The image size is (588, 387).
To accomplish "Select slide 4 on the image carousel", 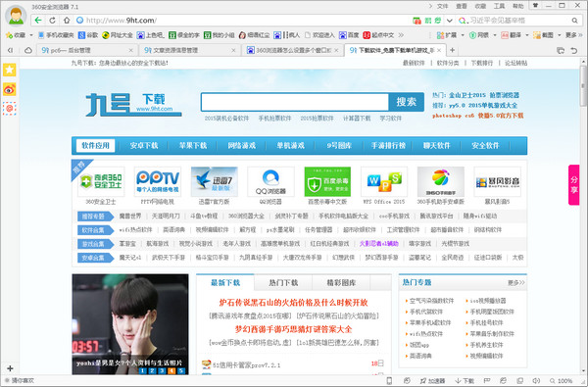I will pyautogui.click(x=171, y=370).
